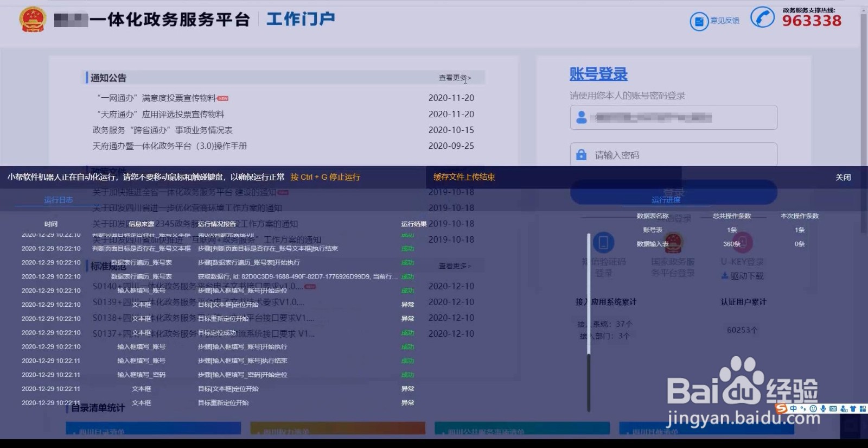Click the 意见反馈 text link

725,21
